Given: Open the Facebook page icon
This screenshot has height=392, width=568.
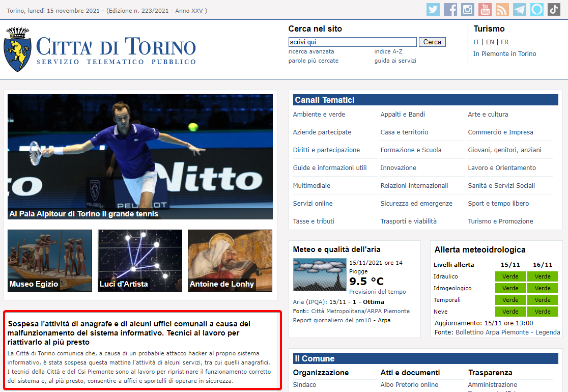Looking at the screenshot, I should click(x=450, y=10).
